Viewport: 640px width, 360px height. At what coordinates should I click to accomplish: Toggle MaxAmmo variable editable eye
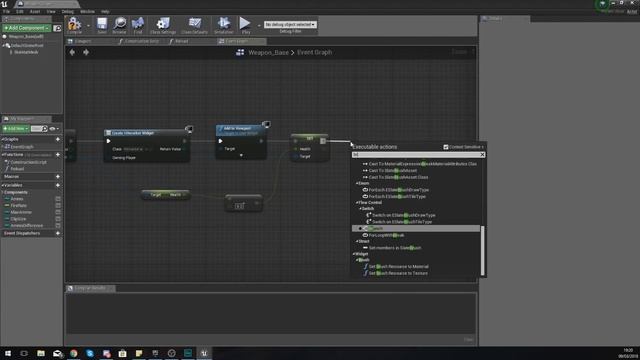[58, 212]
